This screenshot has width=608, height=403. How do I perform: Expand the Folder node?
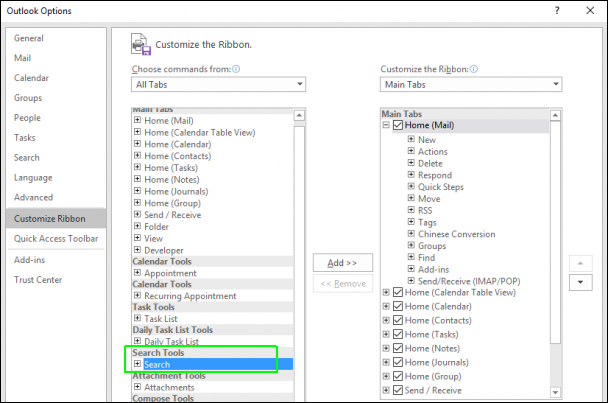coord(137,226)
